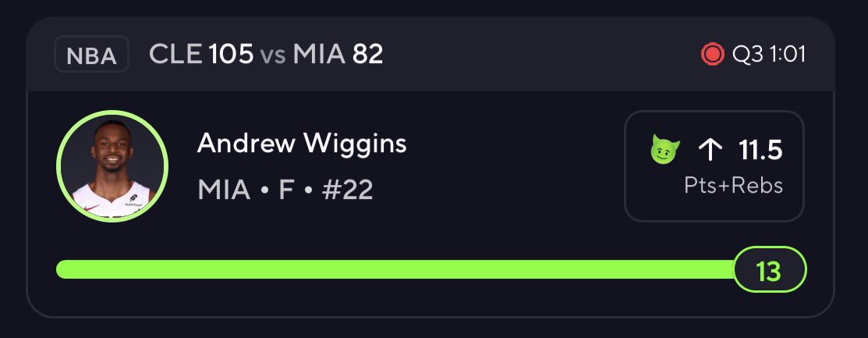
Task: Click the green progress bar
Action: point(390,270)
